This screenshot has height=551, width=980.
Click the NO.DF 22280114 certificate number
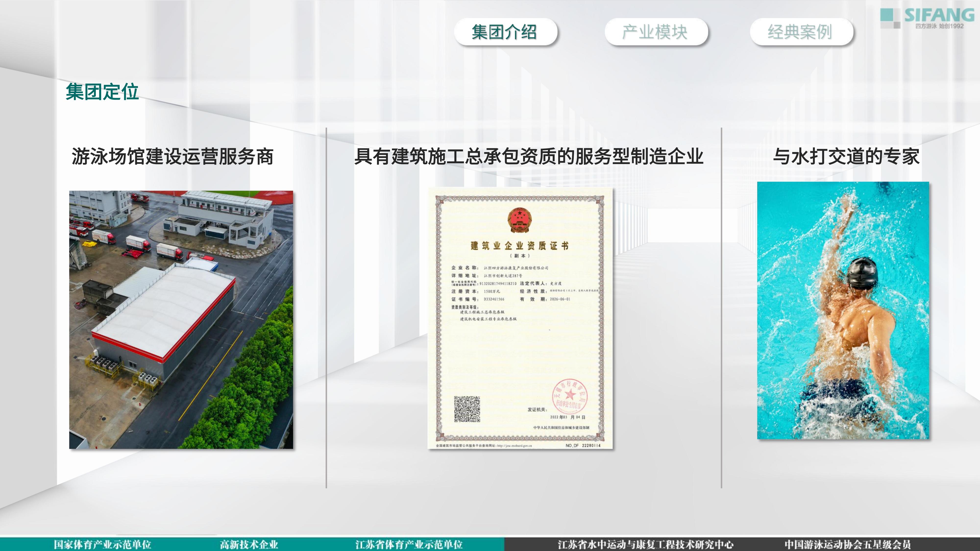point(583,445)
